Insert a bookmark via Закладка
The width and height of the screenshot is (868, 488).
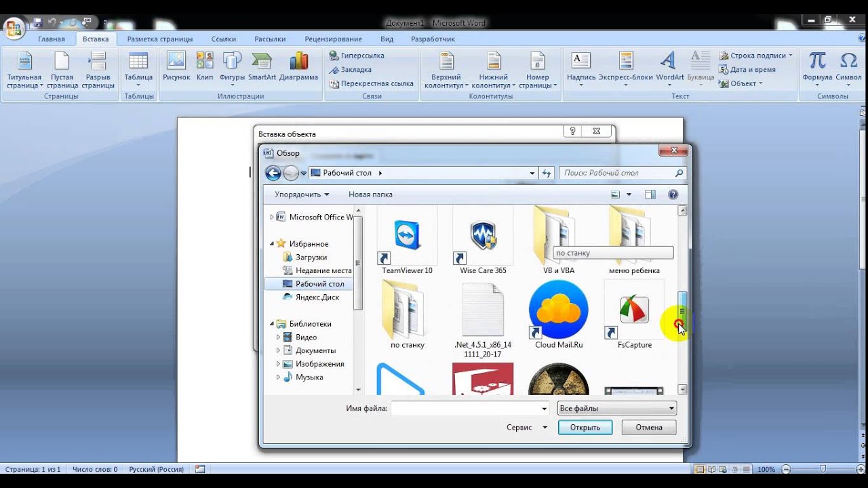tap(350, 70)
